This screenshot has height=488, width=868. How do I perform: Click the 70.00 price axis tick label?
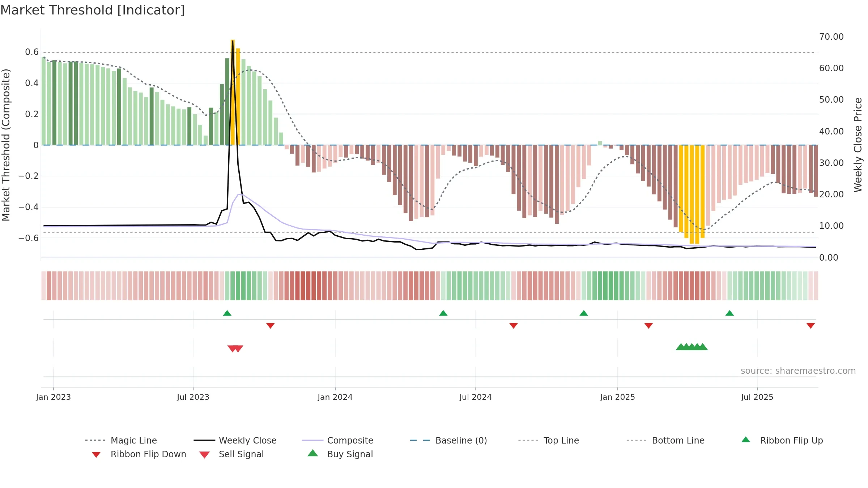click(x=831, y=37)
